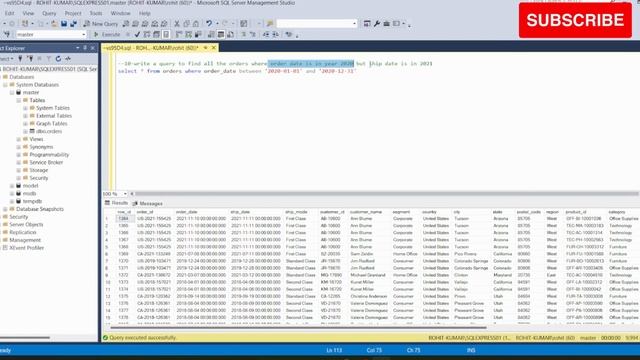The height and width of the screenshot is (360, 640).
Task: Display Estimated Execution Plan icon
Action: [147, 35]
